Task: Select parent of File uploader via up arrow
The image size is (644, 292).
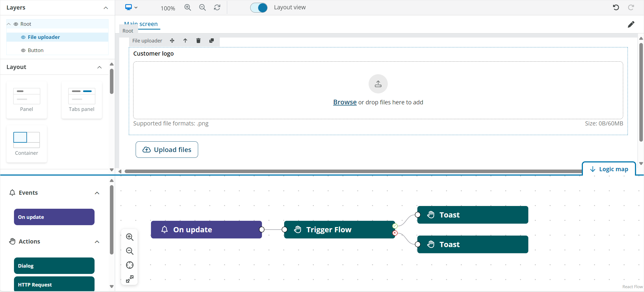Action: (185, 41)
